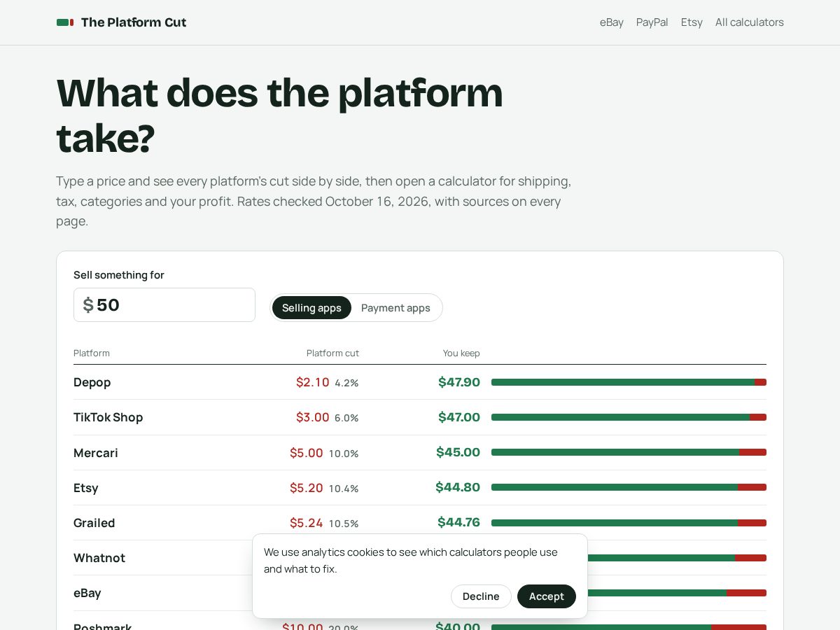Click The Platform Cut logo icon

tap(65, 22)
